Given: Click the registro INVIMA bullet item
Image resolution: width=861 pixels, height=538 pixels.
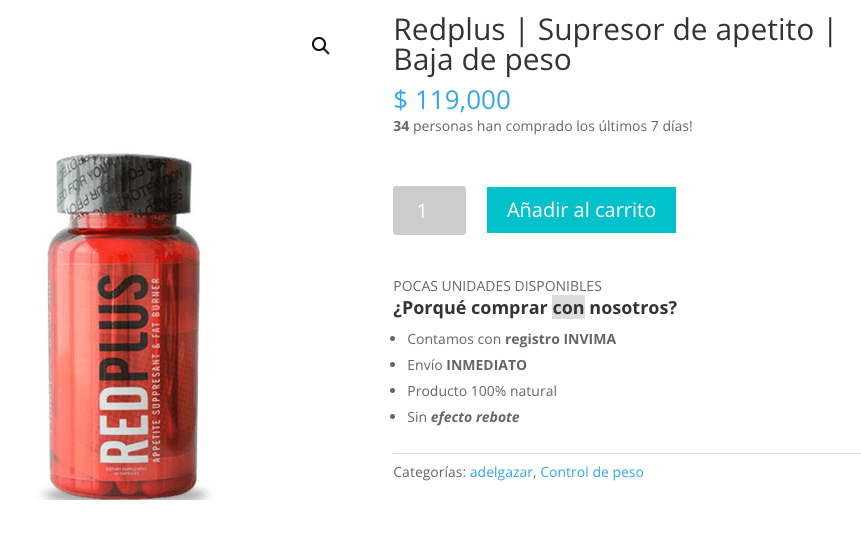Looking at the screenshot, I should point(512,339).
